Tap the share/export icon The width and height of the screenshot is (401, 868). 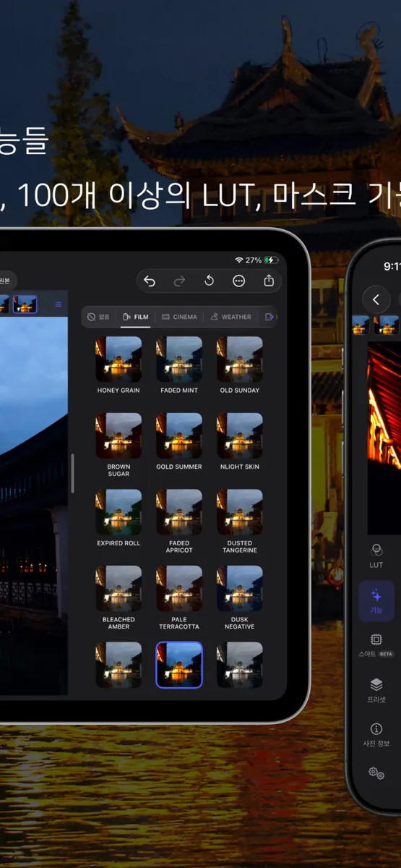269,281
